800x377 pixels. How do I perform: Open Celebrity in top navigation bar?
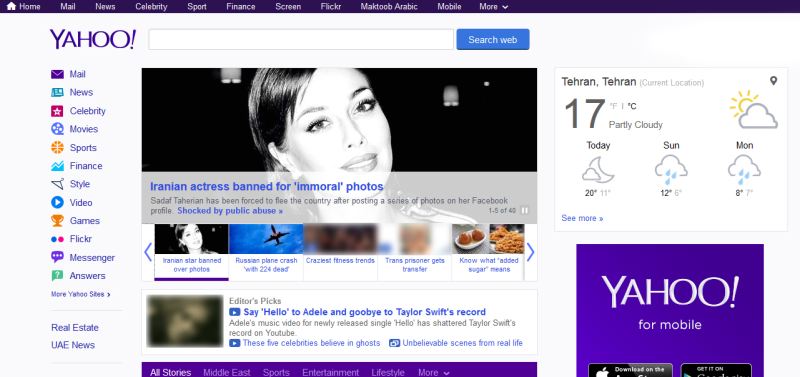tap(151, 7)
